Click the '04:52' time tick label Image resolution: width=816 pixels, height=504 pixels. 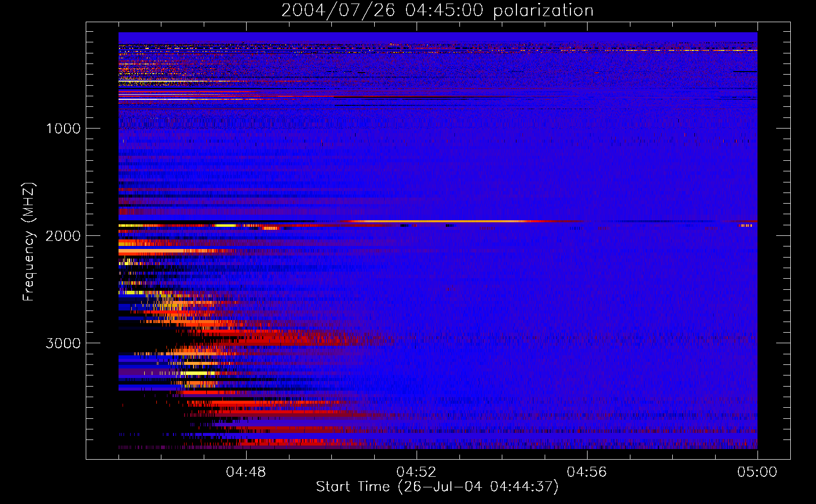click(417, 472)
